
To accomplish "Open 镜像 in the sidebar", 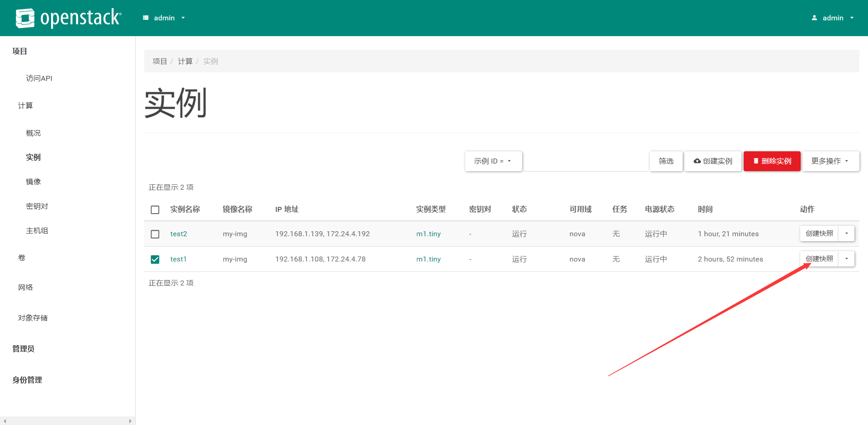I will pos(33,182).
